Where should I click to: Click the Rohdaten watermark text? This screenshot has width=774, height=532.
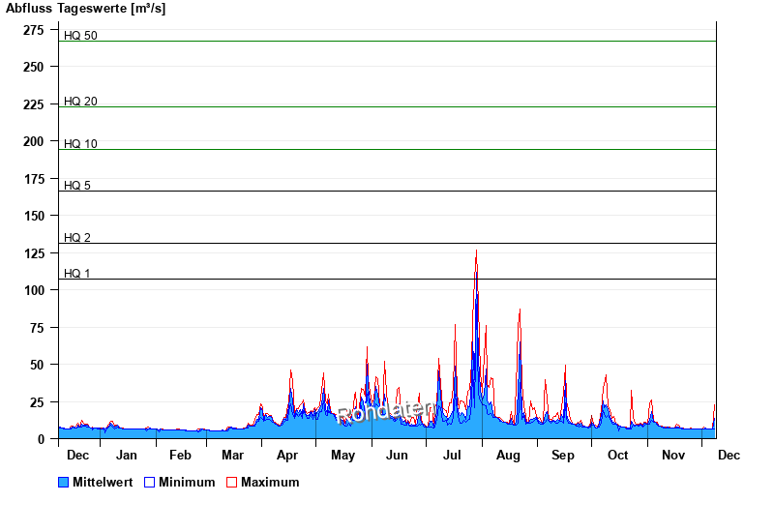tap(386, 413)
